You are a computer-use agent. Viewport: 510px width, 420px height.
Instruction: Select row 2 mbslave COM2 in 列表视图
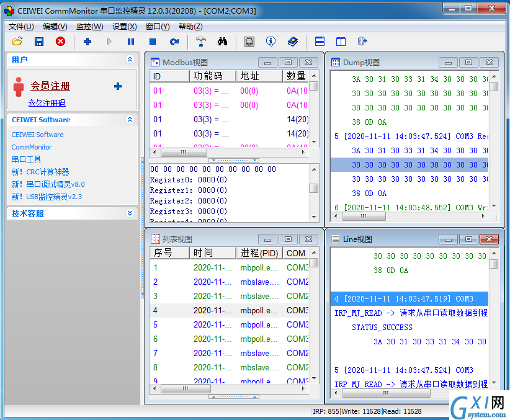click(x=230, y=282)
